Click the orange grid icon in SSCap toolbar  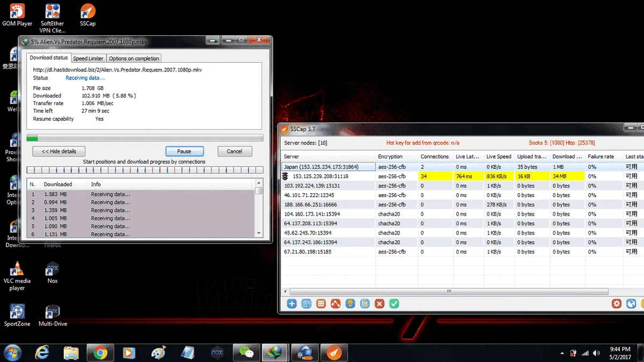321,304
